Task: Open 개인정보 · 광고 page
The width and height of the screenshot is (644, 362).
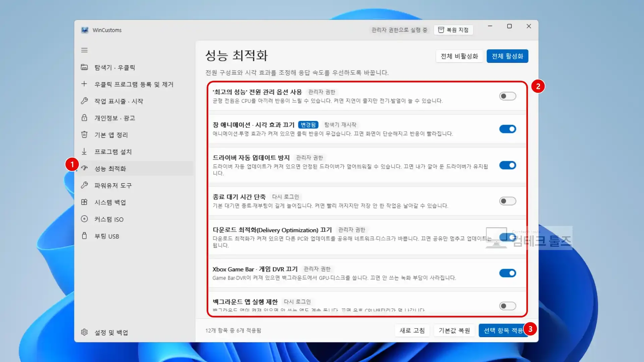Action: pyautogui.click(x=136, y=118)
